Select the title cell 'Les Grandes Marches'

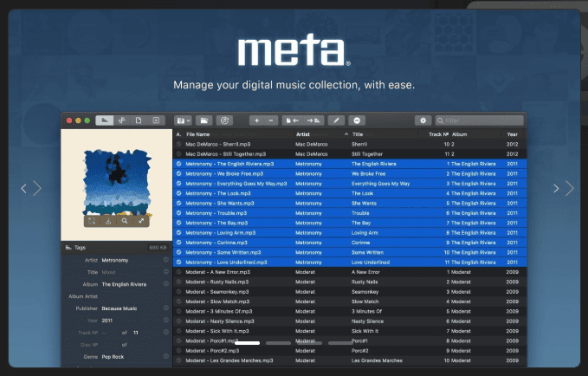[x=377, y=360]
